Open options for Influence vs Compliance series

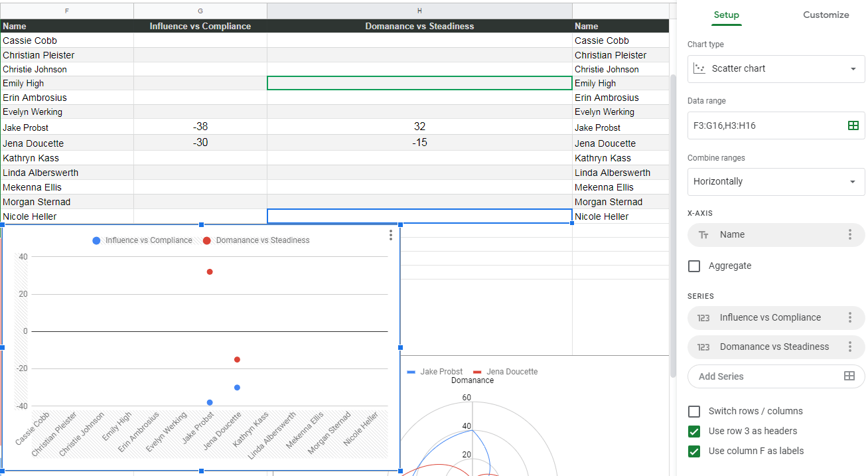(850, 317)
